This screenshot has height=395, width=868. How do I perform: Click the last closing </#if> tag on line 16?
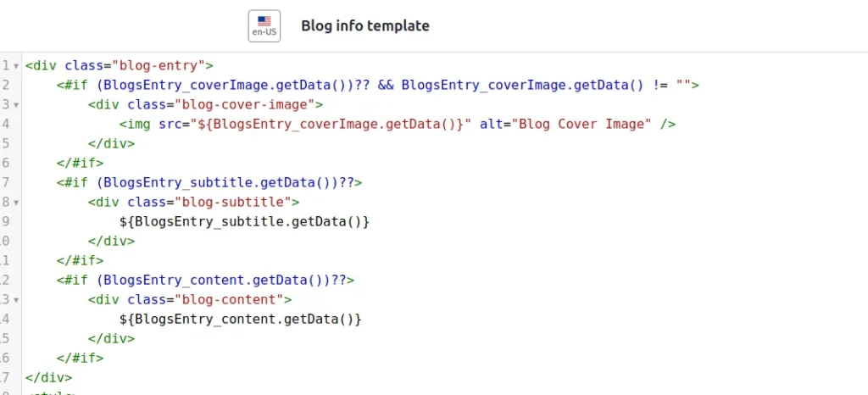tap(80, 358)
